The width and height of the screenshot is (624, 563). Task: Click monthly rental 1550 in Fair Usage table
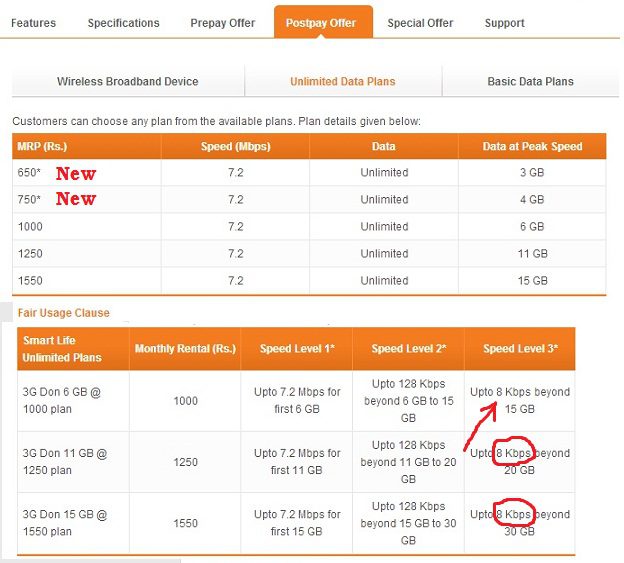point(185,523)
